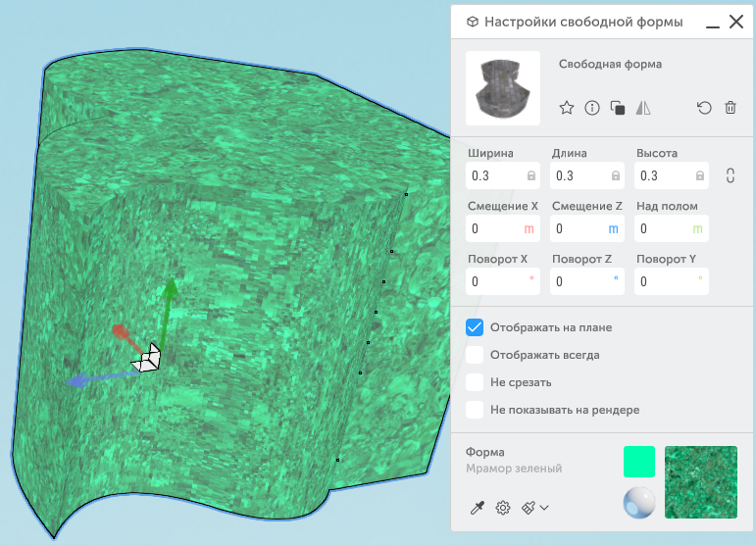Screen dimensions: 756x545
Task: Close the Настройки свободной формы panel
Action: tap(736, 22)
